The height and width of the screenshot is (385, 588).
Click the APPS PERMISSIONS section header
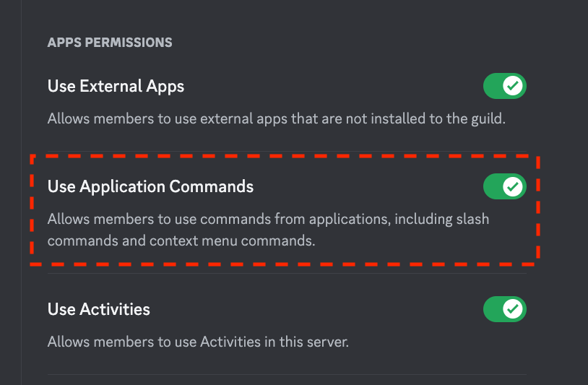coord(110,43)
